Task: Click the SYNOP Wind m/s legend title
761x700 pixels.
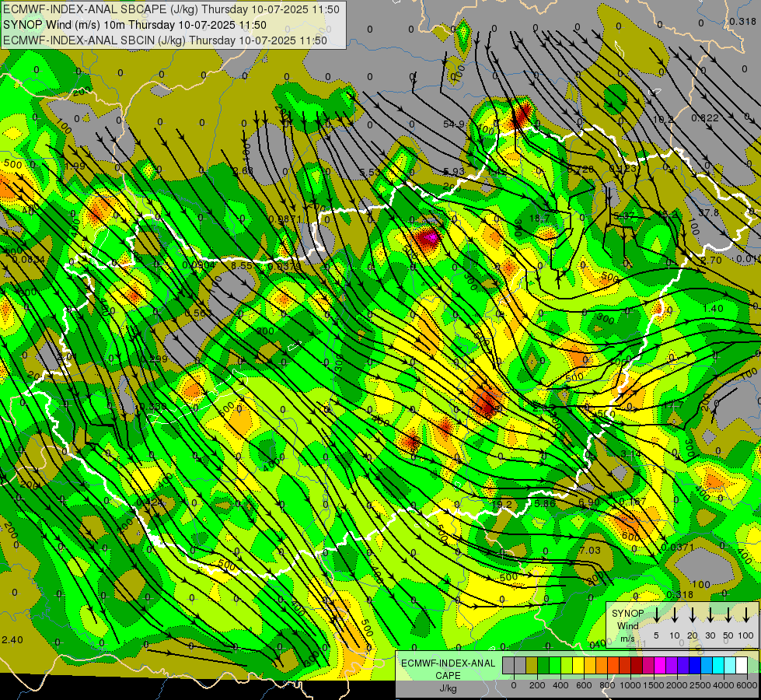Action: point(627,625)
